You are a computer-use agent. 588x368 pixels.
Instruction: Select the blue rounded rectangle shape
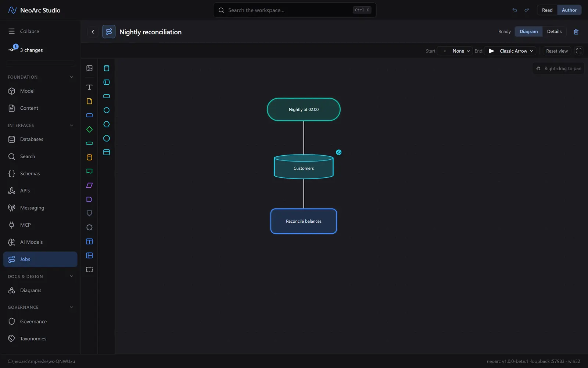[x=89, y=115]
